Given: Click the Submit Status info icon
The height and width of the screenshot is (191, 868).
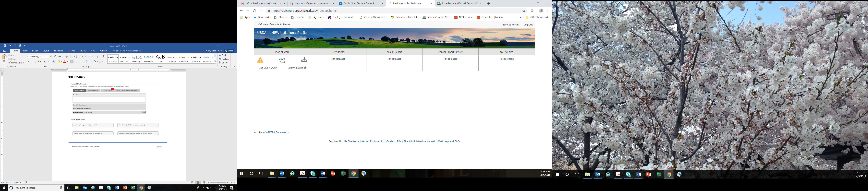Looking at the screenshot, I should [305, 68].
